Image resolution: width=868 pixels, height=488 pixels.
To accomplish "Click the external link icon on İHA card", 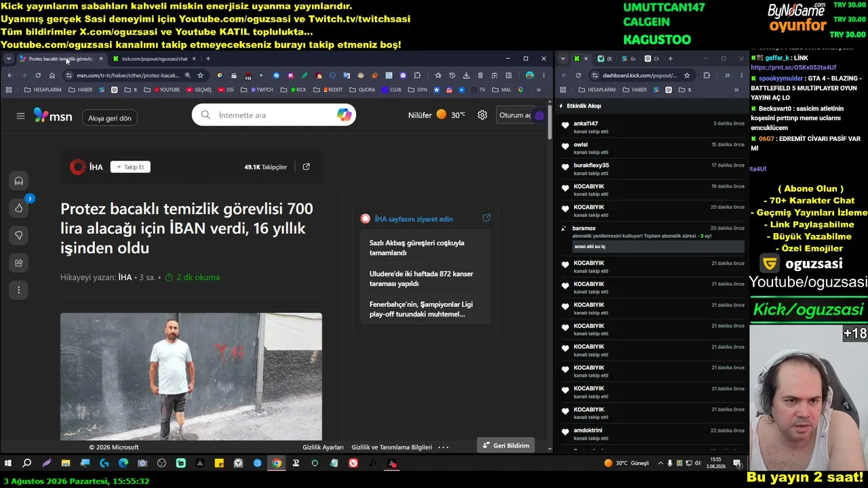I will coord(486,218).
